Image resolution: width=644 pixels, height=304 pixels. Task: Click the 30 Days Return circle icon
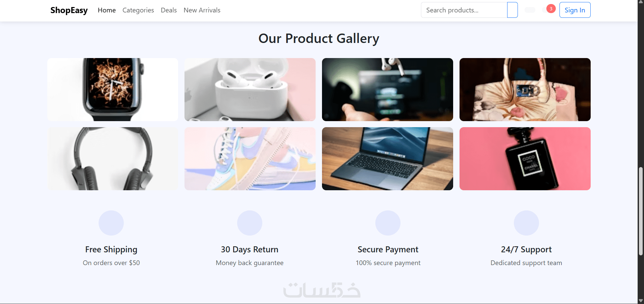[250, 223]
